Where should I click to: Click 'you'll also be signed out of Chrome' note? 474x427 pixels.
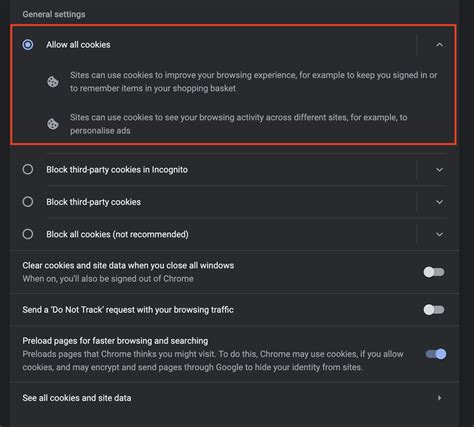(108, 279)
